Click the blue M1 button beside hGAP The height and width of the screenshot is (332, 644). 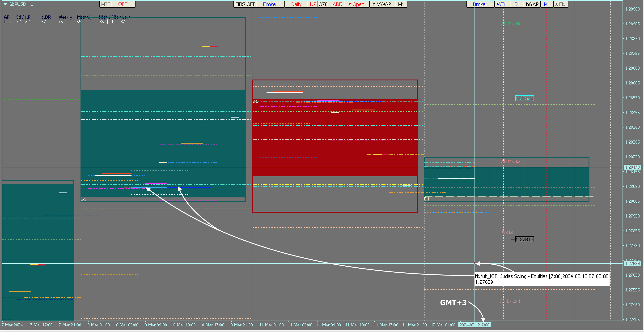[x=547, y=4]
